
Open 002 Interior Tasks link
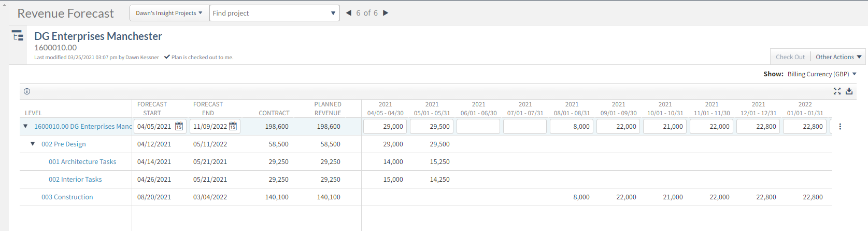(75, 180)
